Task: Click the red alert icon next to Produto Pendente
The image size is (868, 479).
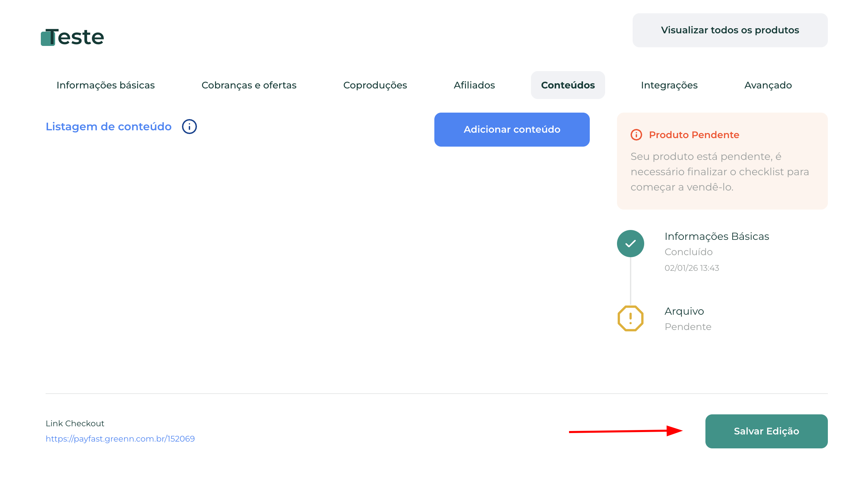Action: tap(636, 135)
